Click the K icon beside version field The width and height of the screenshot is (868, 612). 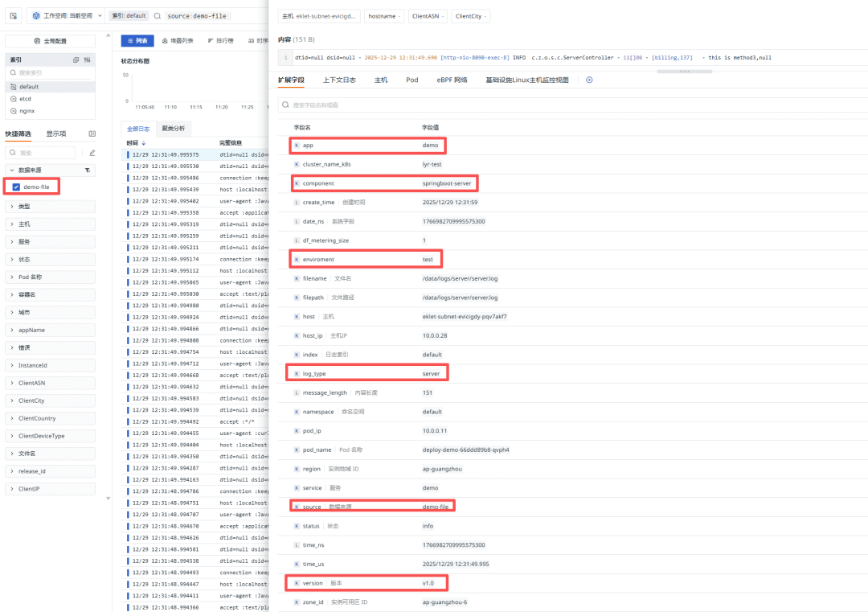[297, 583]
